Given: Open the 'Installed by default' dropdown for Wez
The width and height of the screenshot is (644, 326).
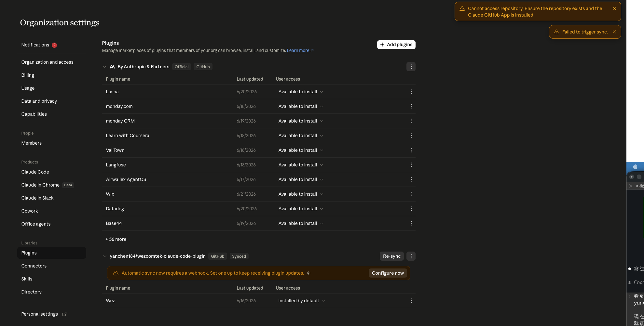Looking at the screenshot, I should tap(302, 301).
